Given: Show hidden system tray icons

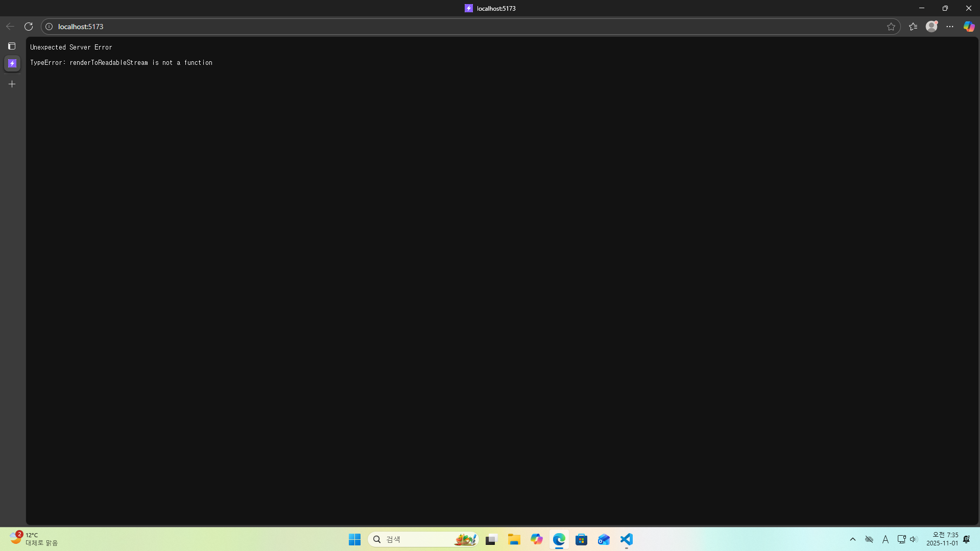Looking at the screenshot, I should coord(852,539).
